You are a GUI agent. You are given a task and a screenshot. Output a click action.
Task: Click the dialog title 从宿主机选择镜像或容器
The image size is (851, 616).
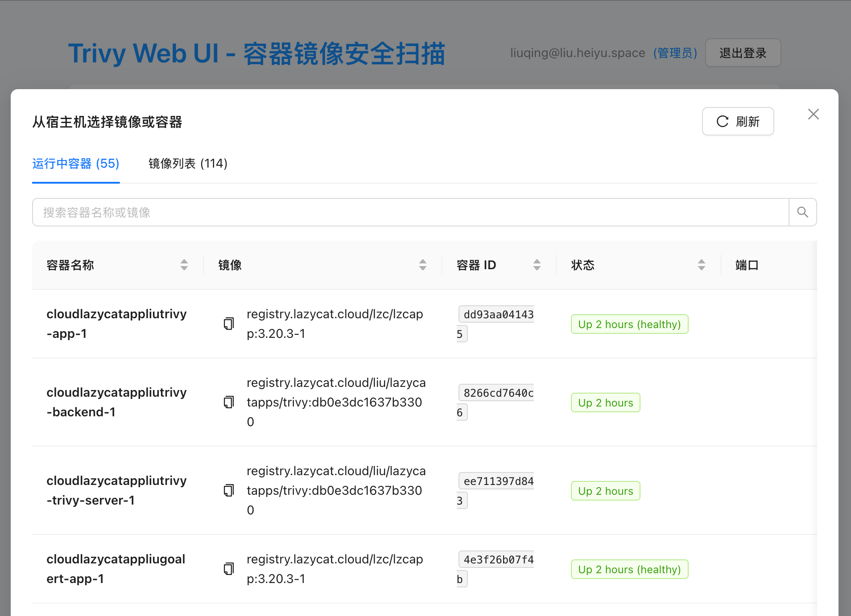pos(107,122)
